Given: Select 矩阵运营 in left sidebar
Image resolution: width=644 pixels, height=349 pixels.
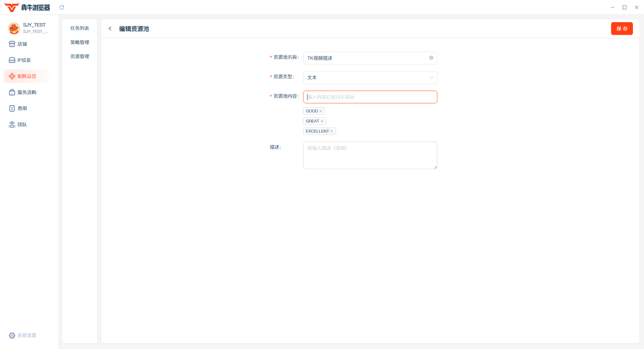Looking at the screenshot, I should 27,77.
